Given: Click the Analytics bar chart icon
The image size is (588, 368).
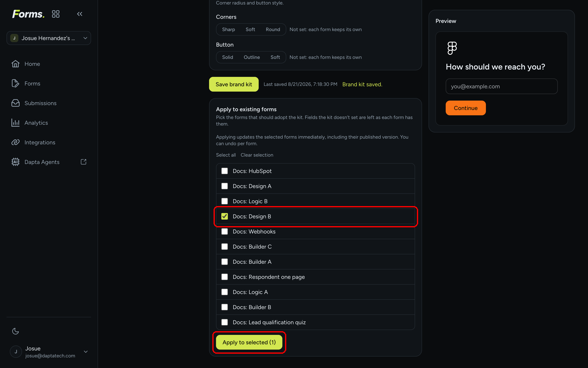Looking at the screenshot, I should 16,123.
